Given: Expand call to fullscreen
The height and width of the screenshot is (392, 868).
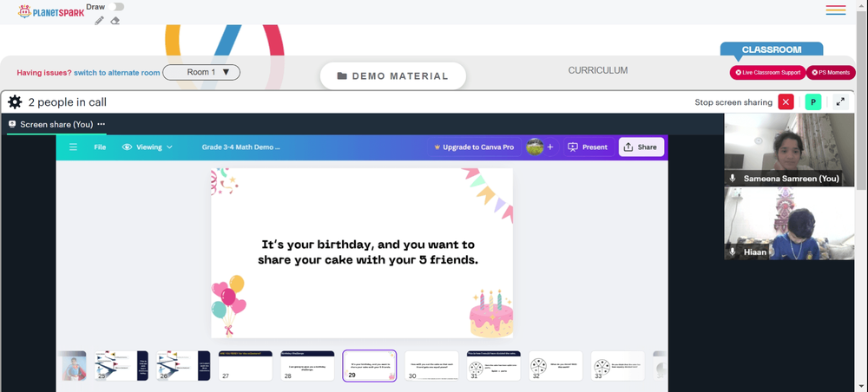Looking at the screenshot, I should click(840, 101).
